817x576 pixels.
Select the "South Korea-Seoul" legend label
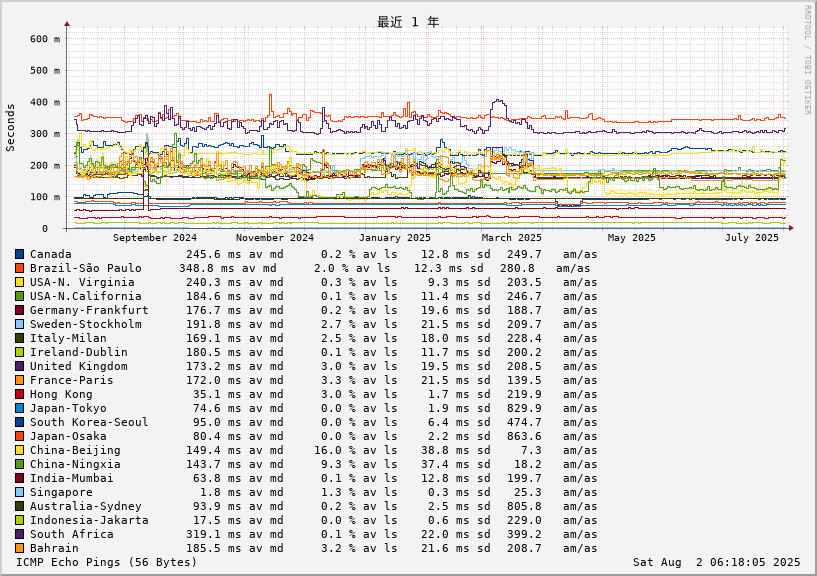[89, 422]
